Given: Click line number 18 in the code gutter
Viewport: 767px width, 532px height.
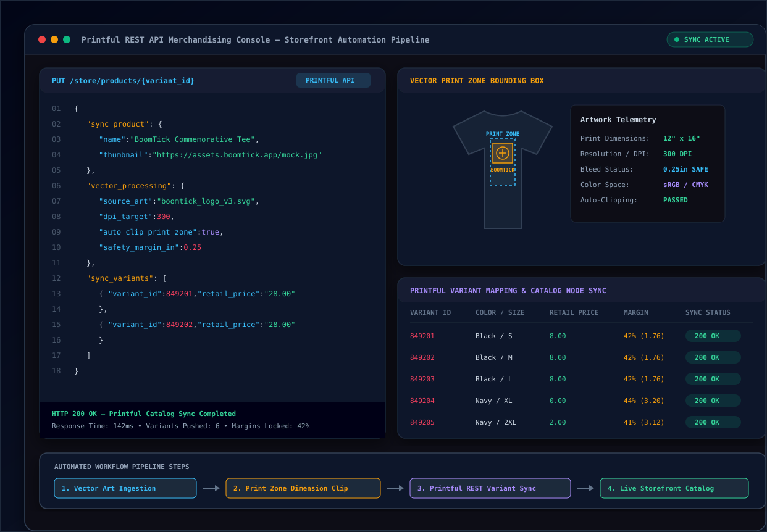Looking at the screenshot, I should pos(56,371).
